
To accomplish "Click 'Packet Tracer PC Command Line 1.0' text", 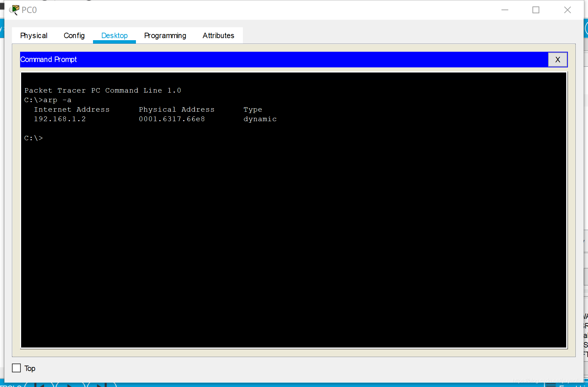I will tap(103, 90).
